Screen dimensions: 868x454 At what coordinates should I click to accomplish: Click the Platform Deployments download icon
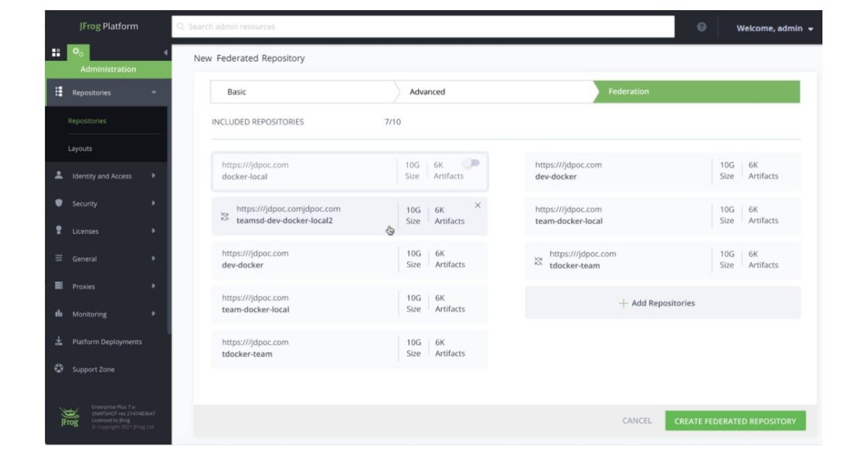pos(59,341)
